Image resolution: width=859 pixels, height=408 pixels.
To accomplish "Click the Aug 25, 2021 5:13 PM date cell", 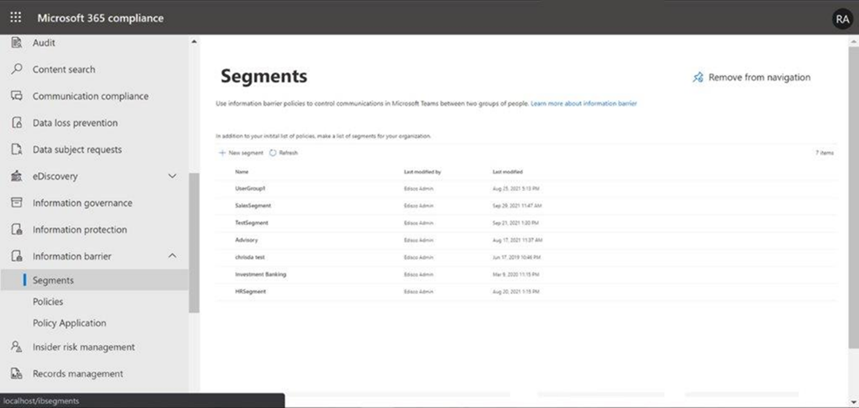I will pyautogui.click(x=515, y=189).
